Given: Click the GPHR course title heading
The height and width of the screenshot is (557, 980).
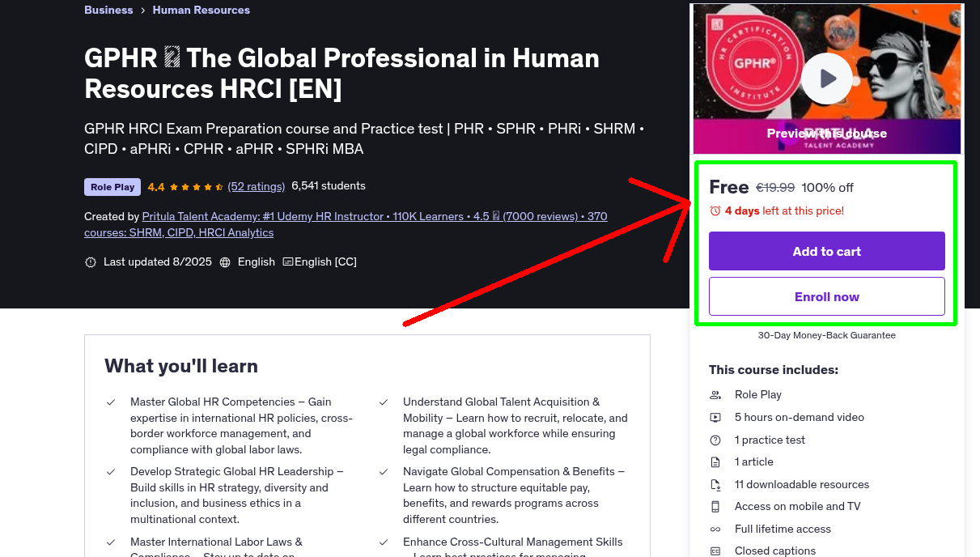Looking at the screenshot, I should pyautogui.click(x=342, y=73).
